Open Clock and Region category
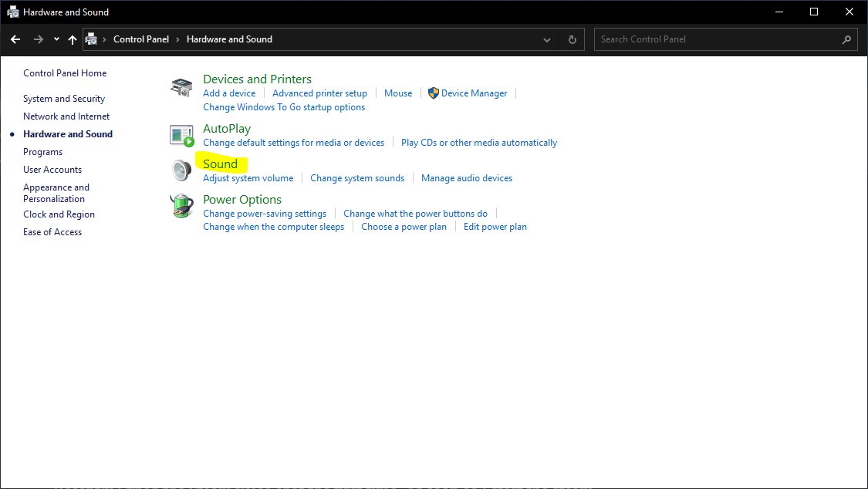This screenshot has height=489, width=868. point(59,214)
